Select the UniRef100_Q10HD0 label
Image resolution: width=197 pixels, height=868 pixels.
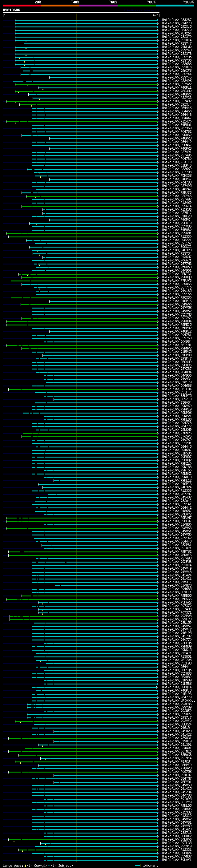coord(176,525)
